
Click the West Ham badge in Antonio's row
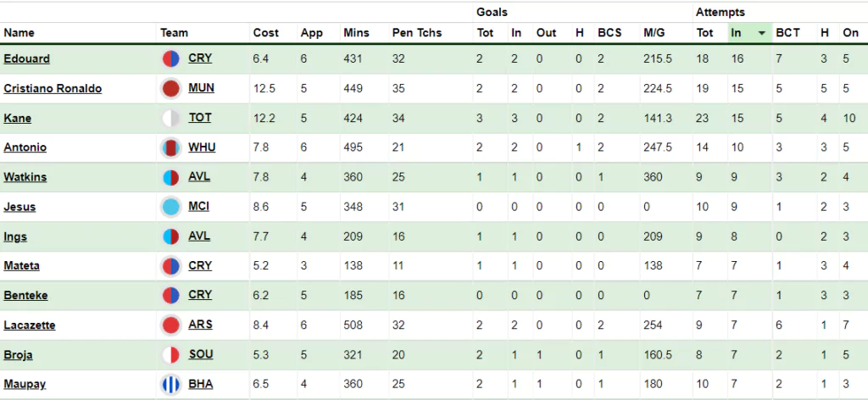[x=170, y=147]
